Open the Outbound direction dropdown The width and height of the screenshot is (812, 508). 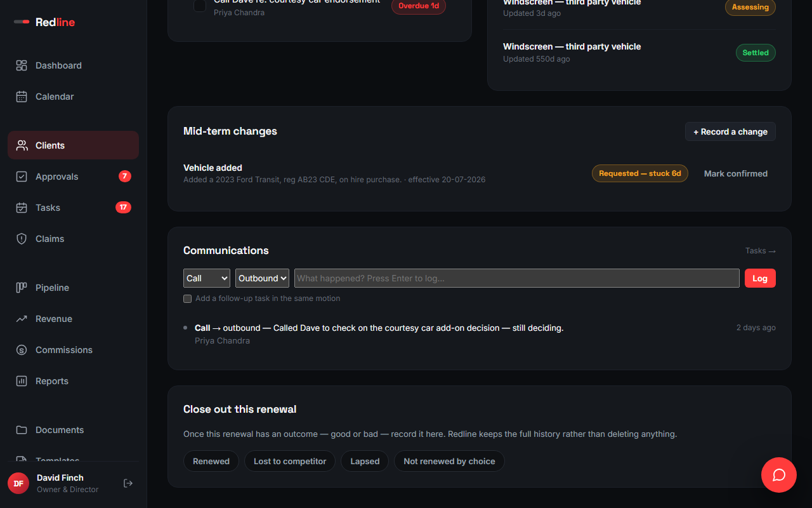pyautogui.click(x=263, y=278)
